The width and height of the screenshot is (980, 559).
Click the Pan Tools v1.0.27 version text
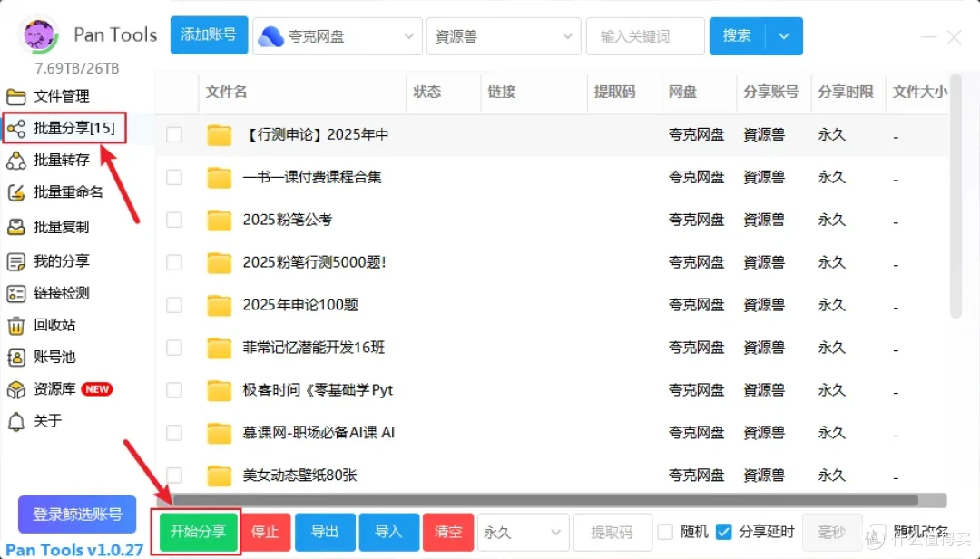click(x=74, y=550)
